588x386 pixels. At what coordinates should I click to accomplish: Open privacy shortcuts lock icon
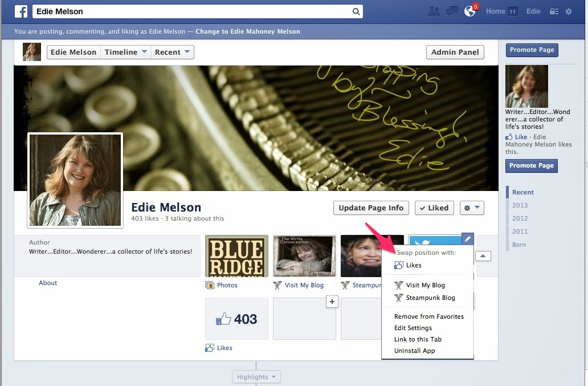554,11
